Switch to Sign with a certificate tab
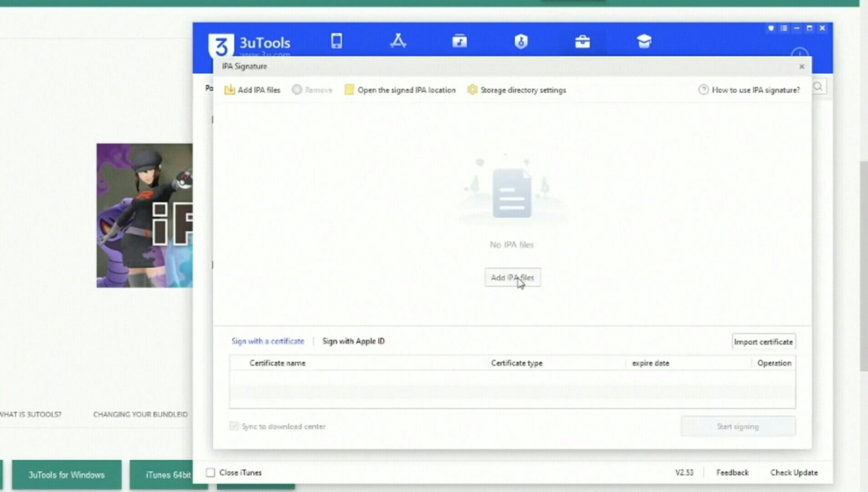Screen dimensions: 868x492 (268, 341)
